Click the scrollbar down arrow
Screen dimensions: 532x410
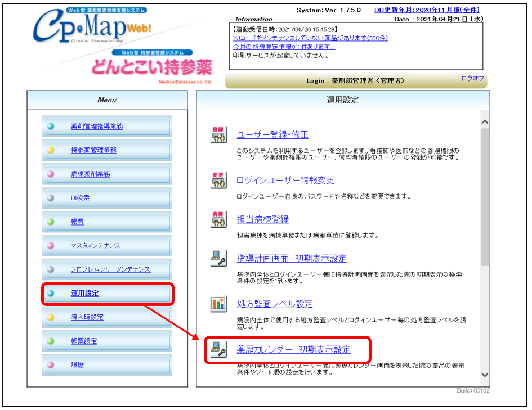point(485,375)
